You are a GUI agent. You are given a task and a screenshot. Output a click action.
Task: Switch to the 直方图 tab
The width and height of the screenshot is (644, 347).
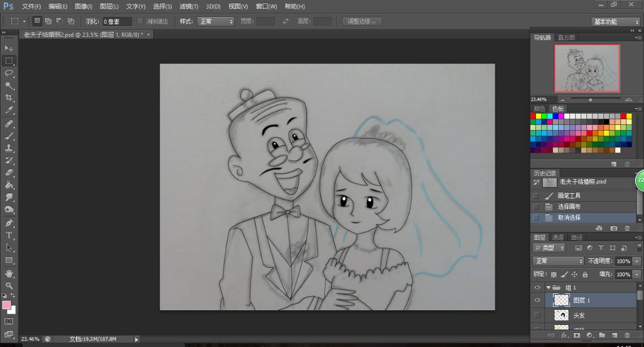coord(567,37)
